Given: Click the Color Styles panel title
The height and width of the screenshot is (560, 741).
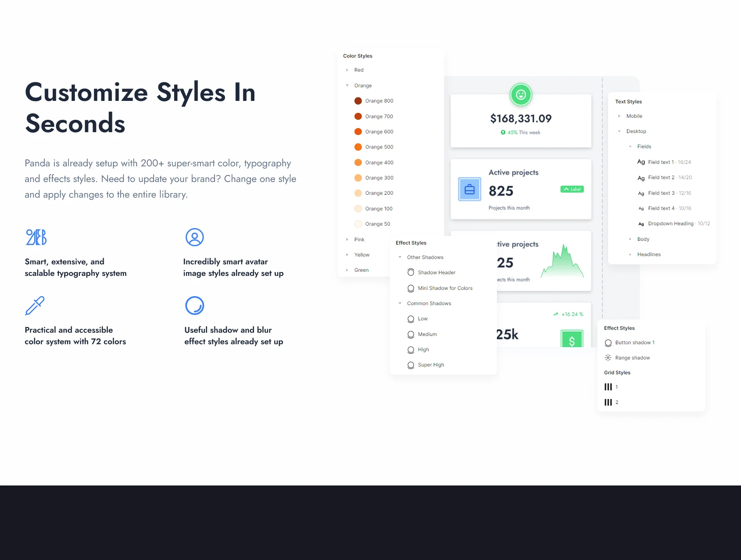Looking at the screenshot, I should click(x=358, y=56).
